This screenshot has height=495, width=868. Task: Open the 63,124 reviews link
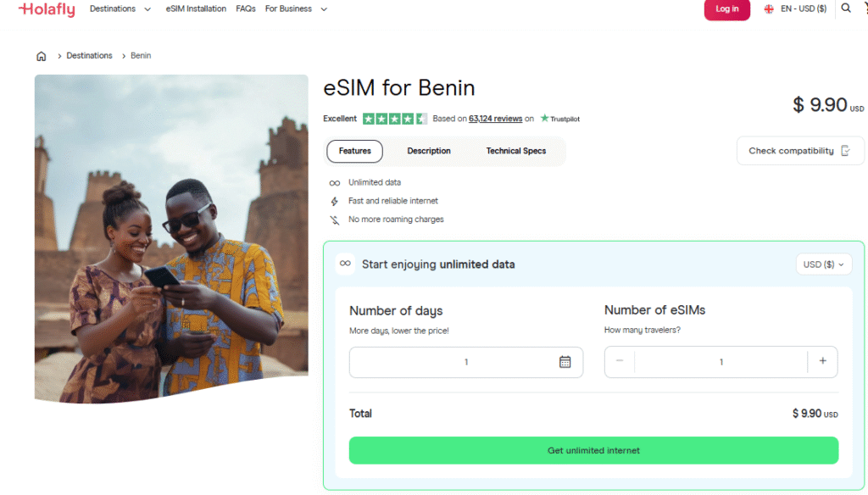tap(495, 119)
